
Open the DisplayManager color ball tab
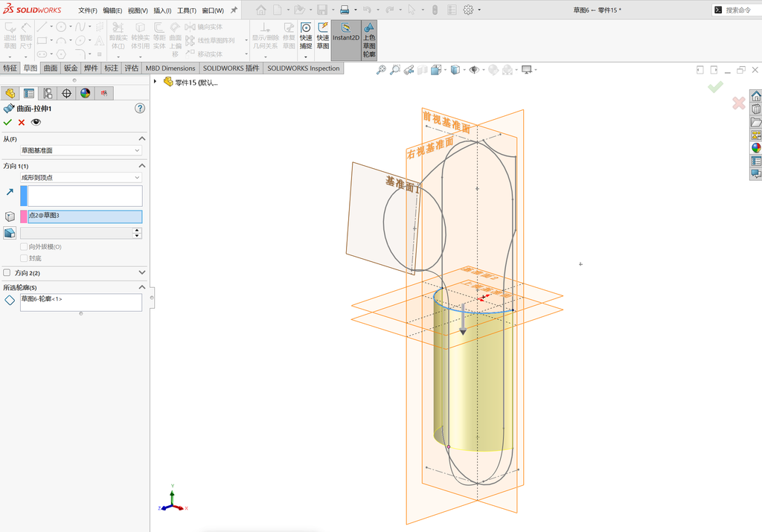click(x=86, y=93)
